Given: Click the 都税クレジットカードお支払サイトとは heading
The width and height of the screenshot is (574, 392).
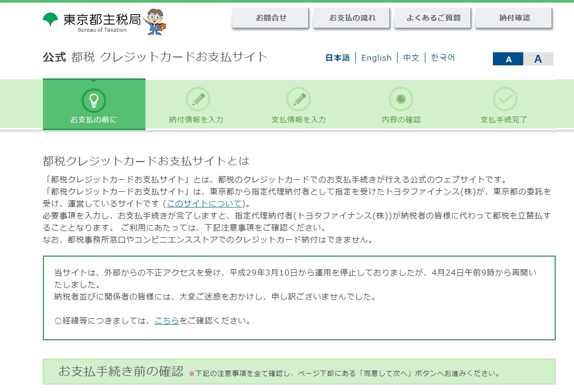Looking at the screenshot, I should (x=145, y=161).
